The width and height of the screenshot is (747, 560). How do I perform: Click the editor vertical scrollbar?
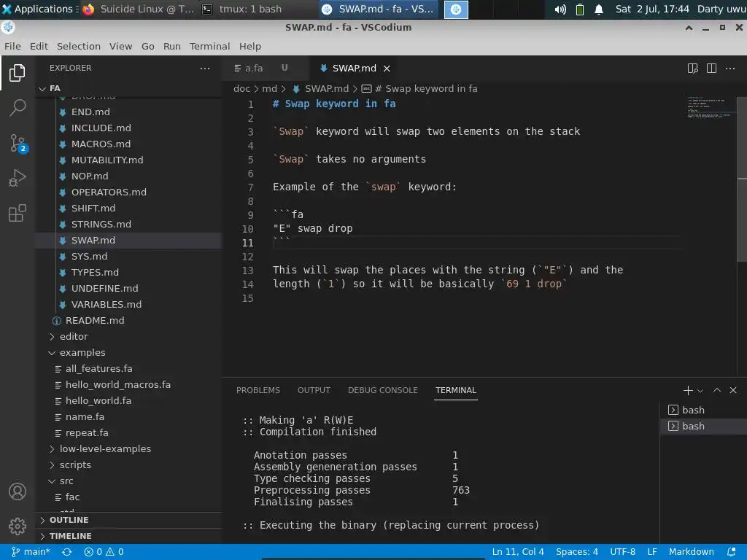(x=742, y=179)
